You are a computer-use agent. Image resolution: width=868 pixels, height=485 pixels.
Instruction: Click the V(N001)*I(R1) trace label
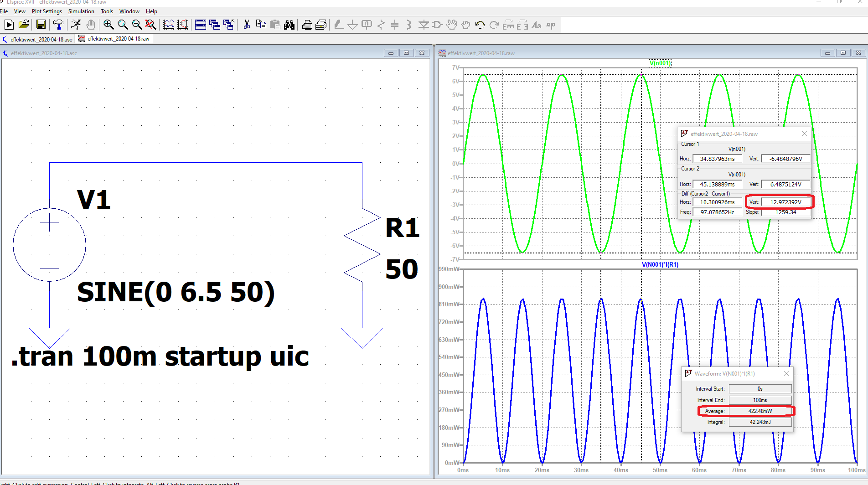[660, 264]
